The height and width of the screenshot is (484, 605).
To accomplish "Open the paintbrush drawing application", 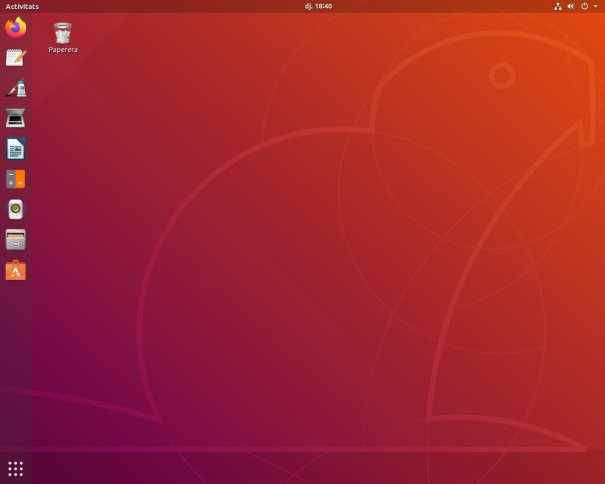I will coord(16,88).
